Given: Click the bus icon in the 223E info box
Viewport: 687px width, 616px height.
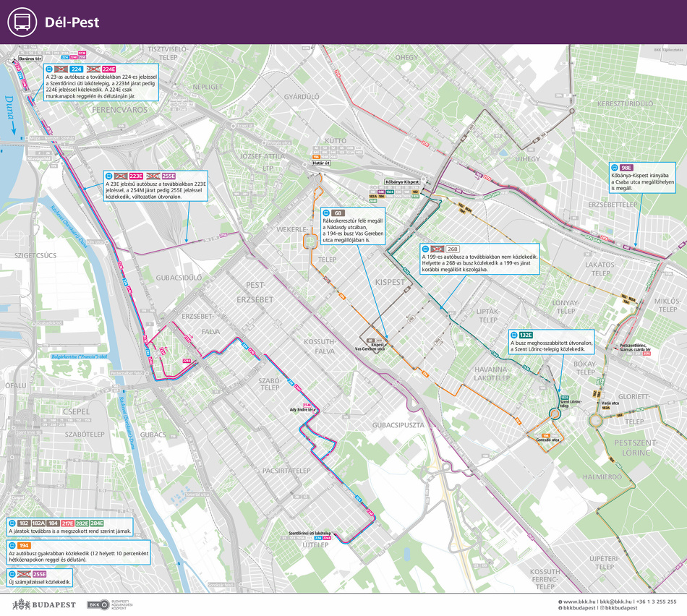Looking at the screenshot, I should point(108,176).
